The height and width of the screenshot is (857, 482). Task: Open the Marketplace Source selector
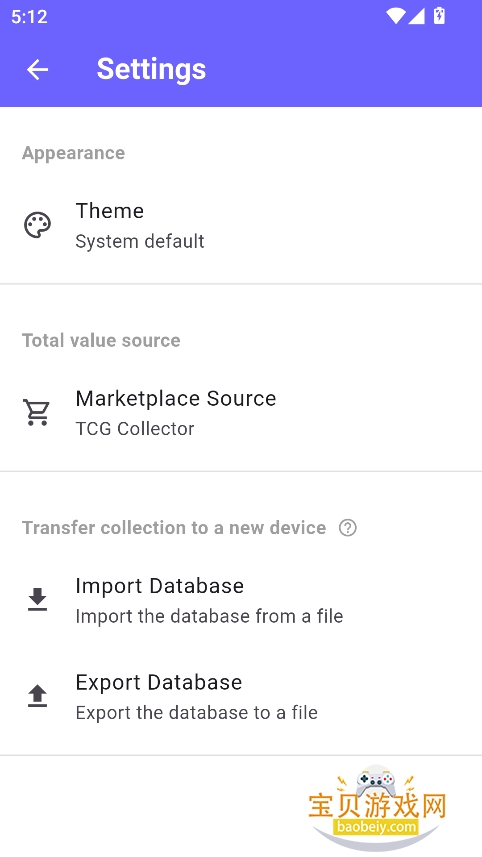pyautogui.click(x=241, y=413)
